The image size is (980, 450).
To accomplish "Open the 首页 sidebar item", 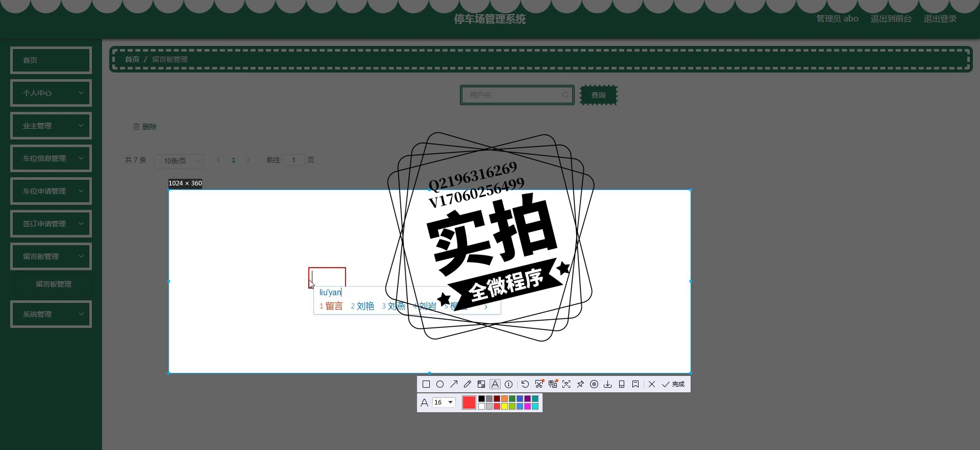I will (x=51, y=60).
